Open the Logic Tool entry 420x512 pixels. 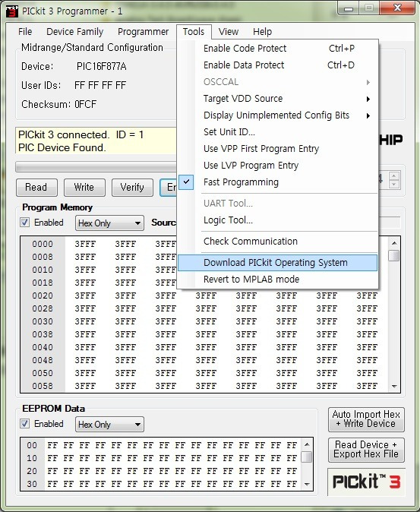click(278, 220)
